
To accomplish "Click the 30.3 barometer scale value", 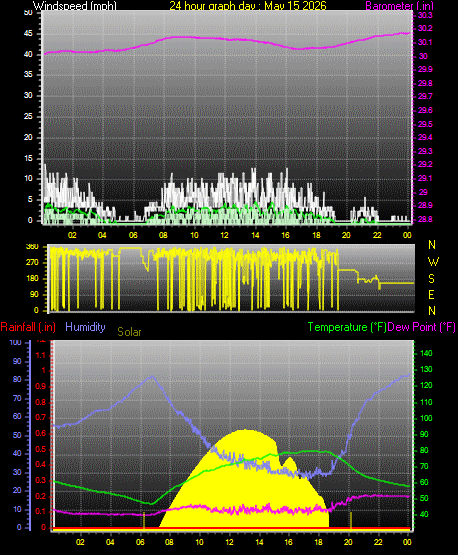I will pos(425,15).
